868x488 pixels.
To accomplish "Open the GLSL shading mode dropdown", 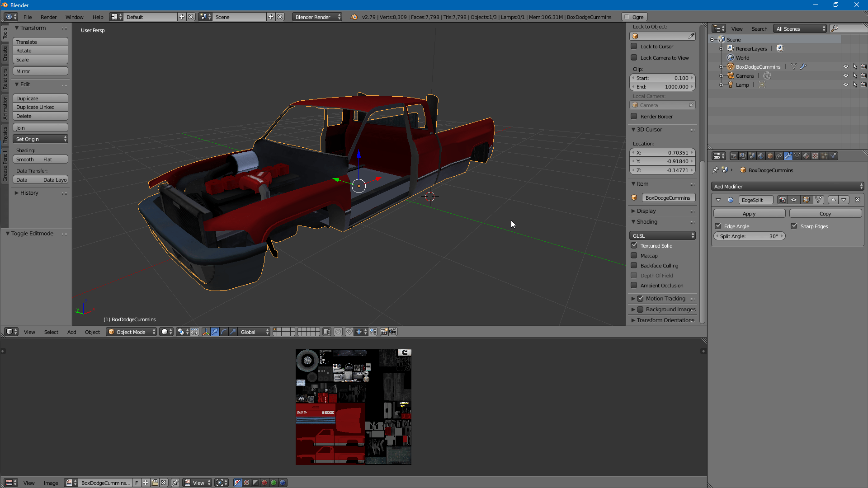I will (662, 235).
